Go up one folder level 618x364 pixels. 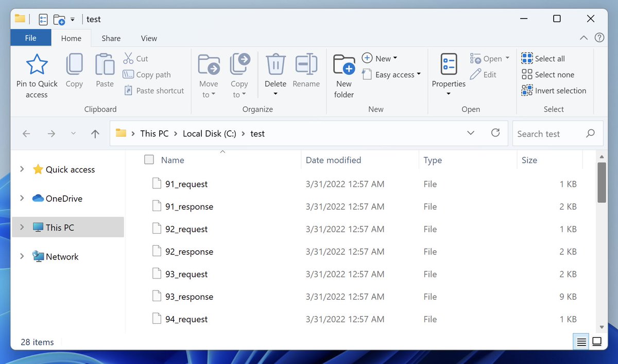[x=95, y=134]
